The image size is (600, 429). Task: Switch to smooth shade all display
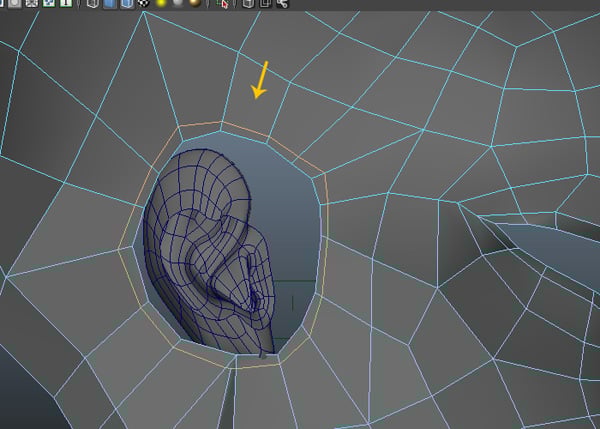109,4
